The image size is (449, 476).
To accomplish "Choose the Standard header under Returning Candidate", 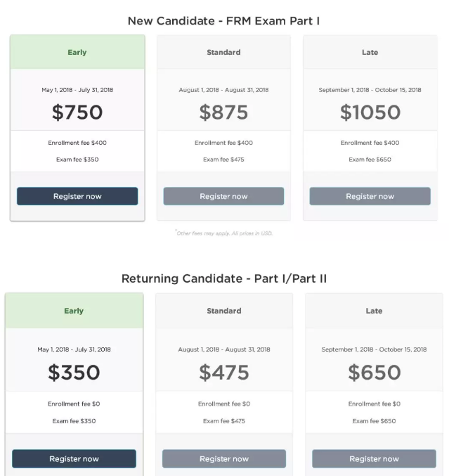I will click(223, 311).
